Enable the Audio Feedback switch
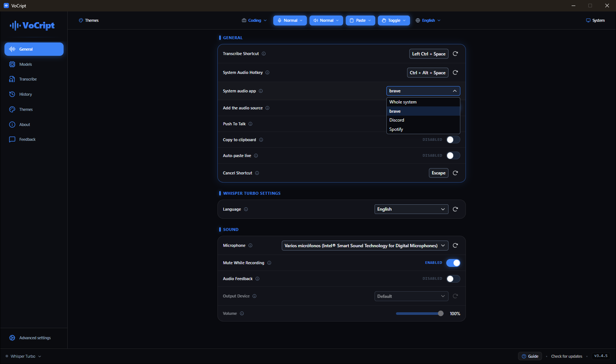Screen dimensions: 616x364 click(453, 279)
